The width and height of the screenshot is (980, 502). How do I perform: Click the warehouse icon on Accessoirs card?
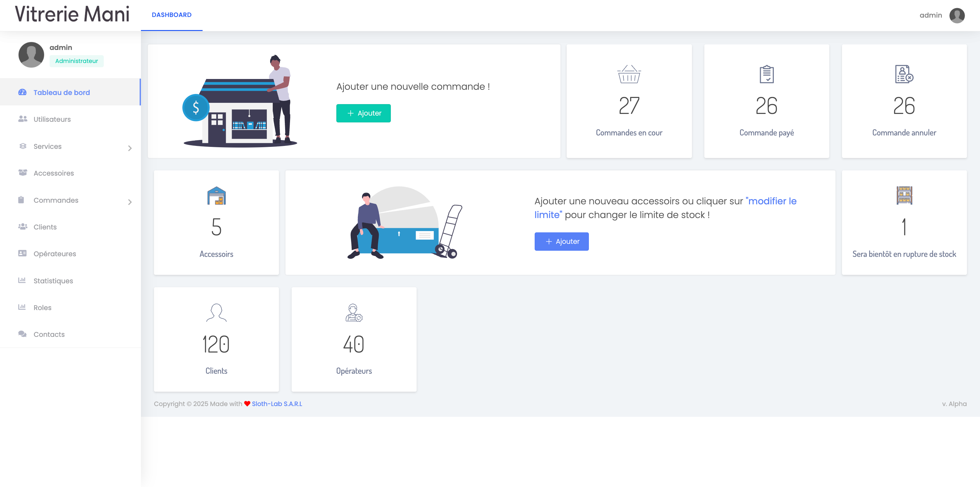click(x=217, y=195)
